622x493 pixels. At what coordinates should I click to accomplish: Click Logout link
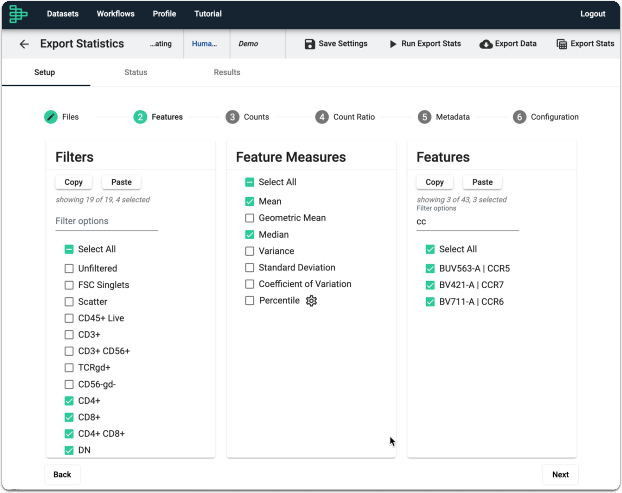(593, 14)
